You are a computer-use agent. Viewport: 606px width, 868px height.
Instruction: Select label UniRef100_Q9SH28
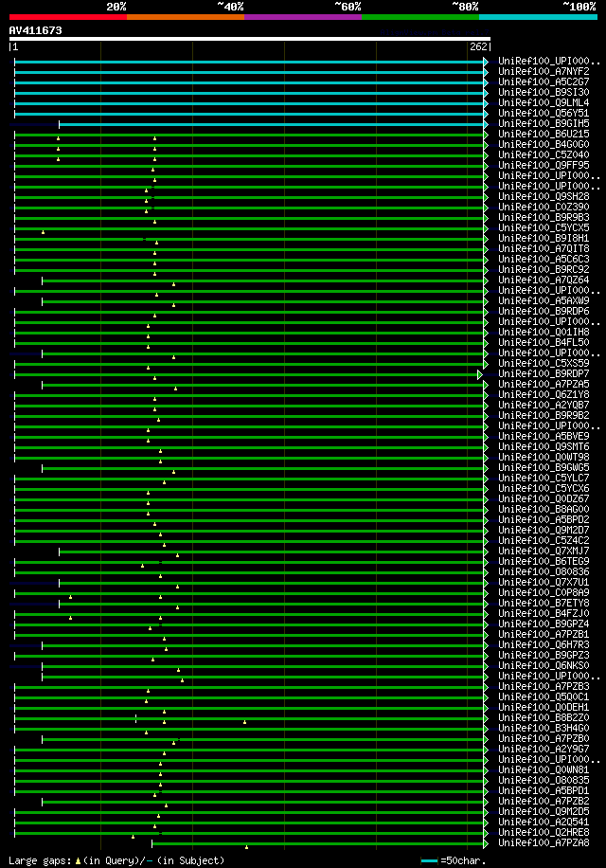544,196
